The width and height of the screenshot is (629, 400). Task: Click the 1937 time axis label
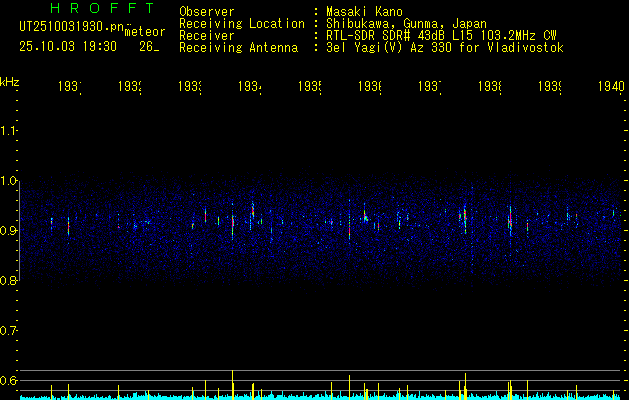pos(430,87)
